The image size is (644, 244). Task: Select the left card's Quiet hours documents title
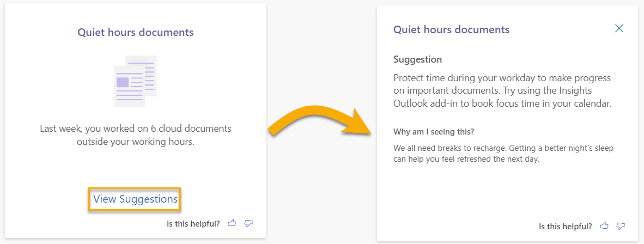click(136, 32)
